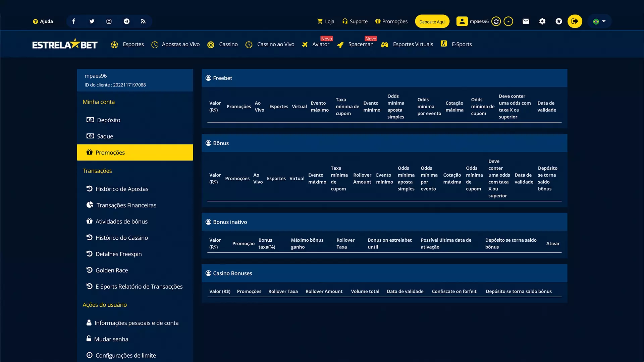Image resolution: width=644 pixels, height=362 pixels.
Task: Click the E-Sports menu icon
Action: click(x=443, y=44)
